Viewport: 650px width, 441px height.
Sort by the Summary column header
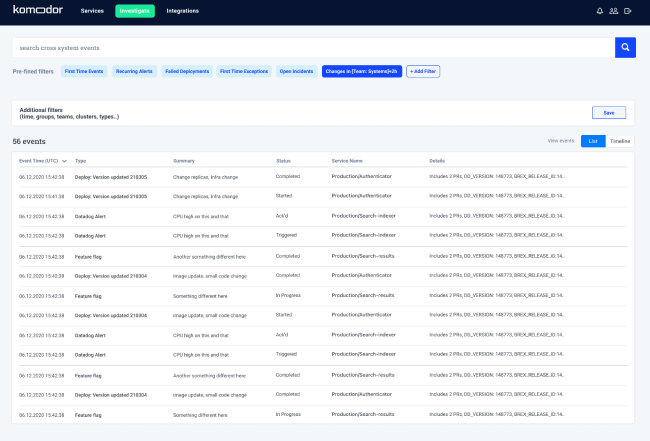184,161
